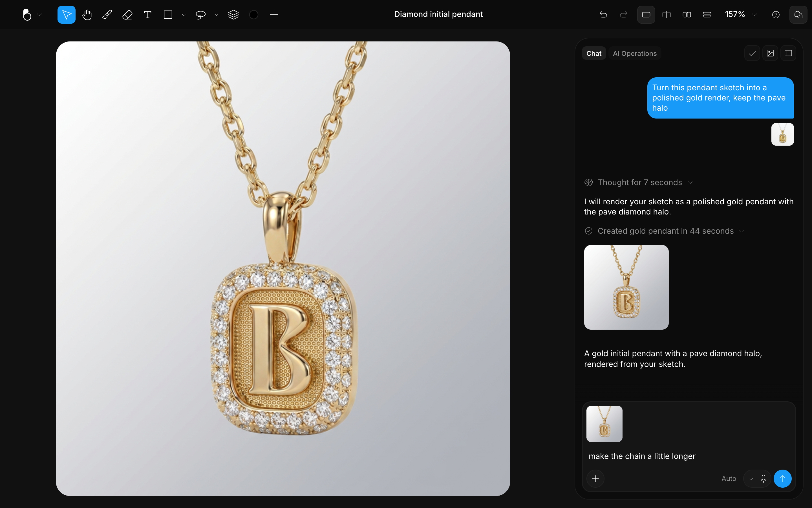The image size is (812, 508).
Task: Open the help question mark icon
Action: (776, 15)
